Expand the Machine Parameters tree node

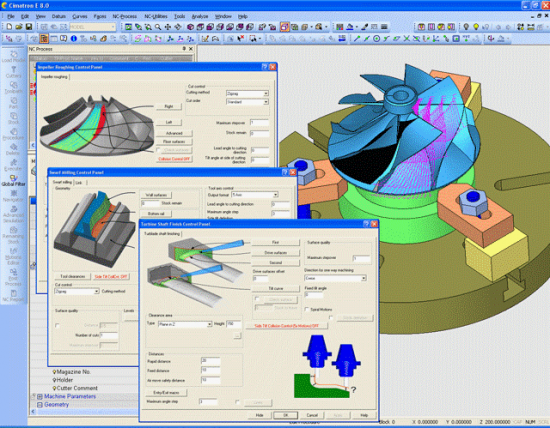(x=40, y=396)
